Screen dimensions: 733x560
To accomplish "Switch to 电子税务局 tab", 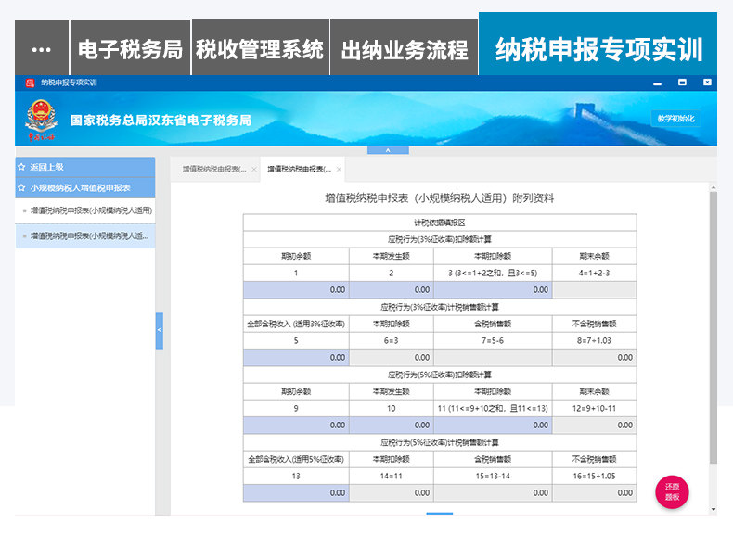I will pyautogui.click(x=130, y=48).
